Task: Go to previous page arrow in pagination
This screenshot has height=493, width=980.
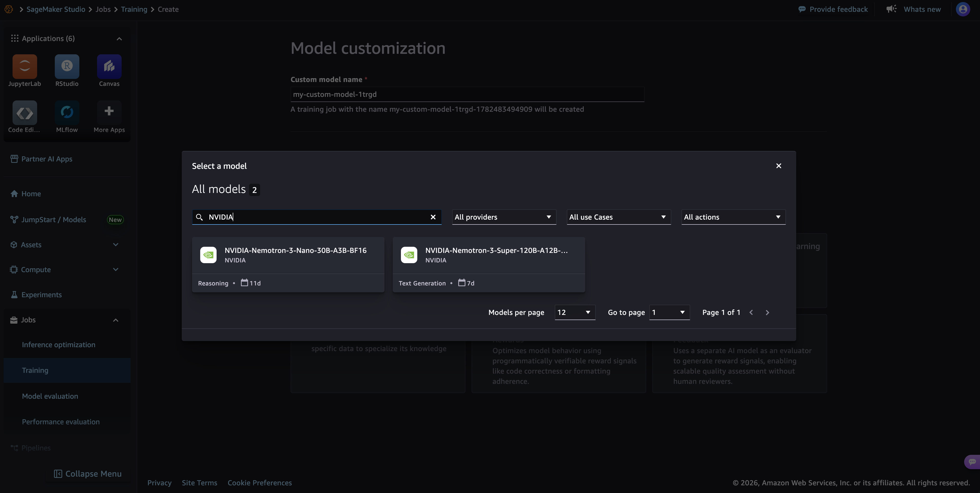Action: pos(751,313)
